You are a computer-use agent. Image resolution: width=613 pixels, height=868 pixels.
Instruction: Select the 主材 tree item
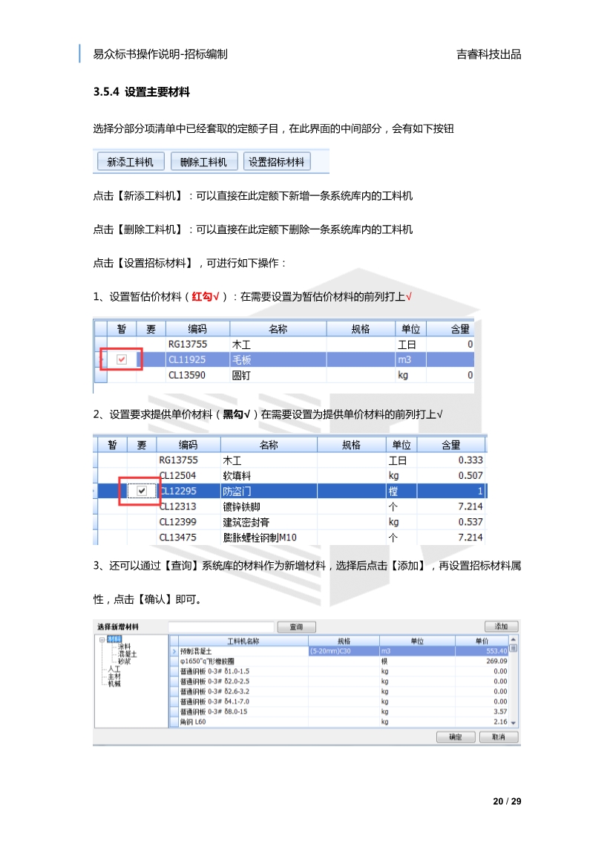coord(114,676)
